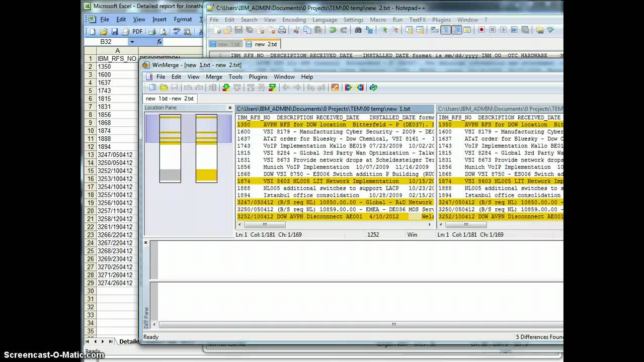Open Excel Format menu
644x362 pixels.
tap(183, 20)
